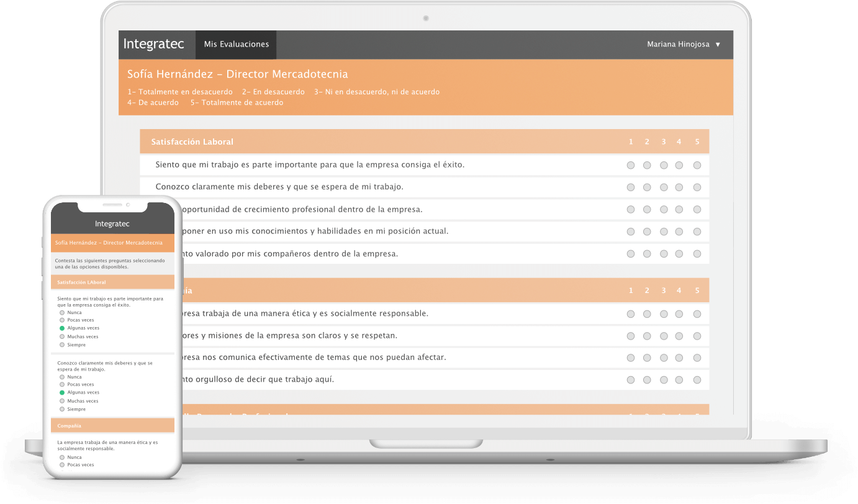Click the Integratec header on the phone
858x504 pixels.
pyautogui.click(x=112, y=224)
